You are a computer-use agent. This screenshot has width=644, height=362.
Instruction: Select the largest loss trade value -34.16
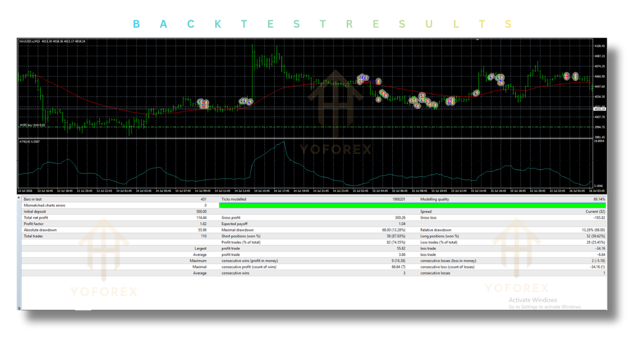[x=600, y=248]
